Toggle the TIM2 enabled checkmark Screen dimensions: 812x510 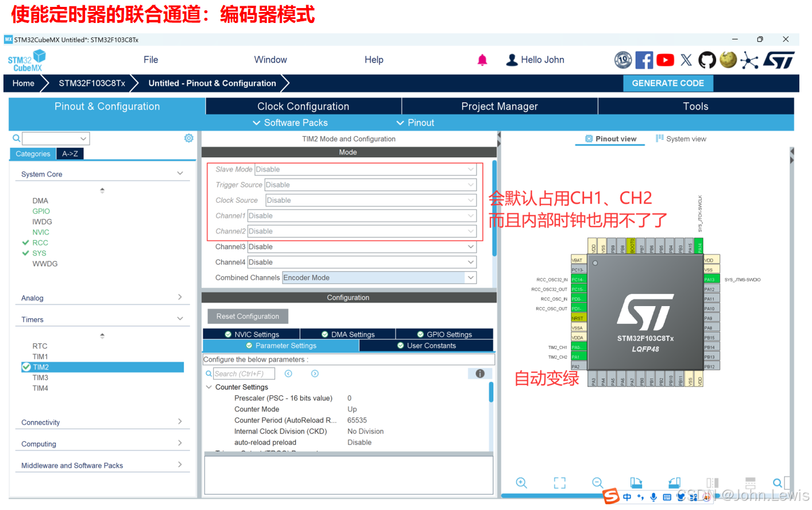[26, 367]
